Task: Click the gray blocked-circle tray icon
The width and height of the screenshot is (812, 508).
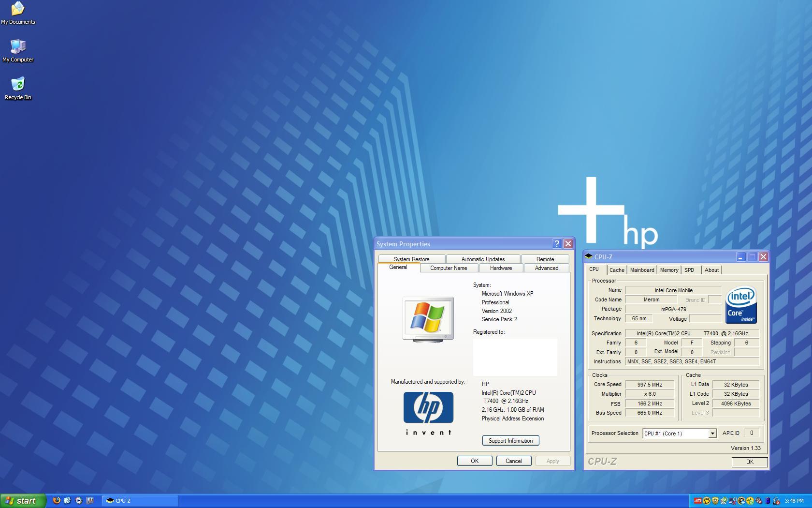Action: pos(759,501)
